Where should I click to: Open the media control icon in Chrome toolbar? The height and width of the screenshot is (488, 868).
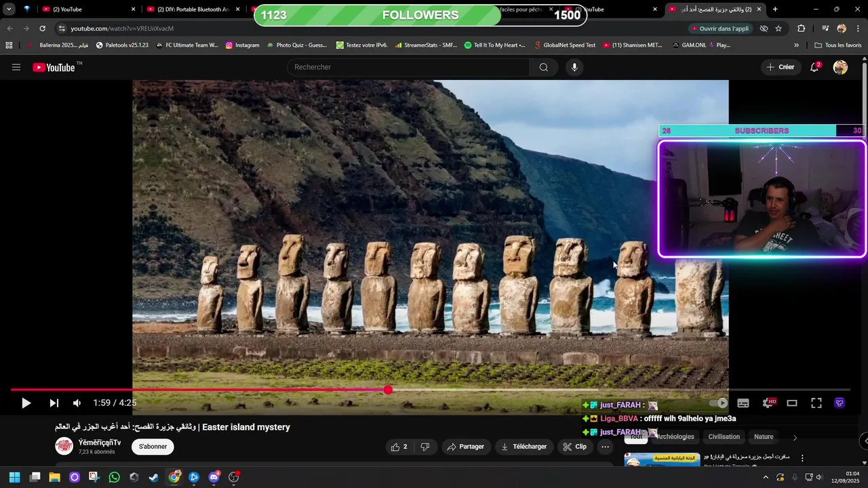point(825,28)
